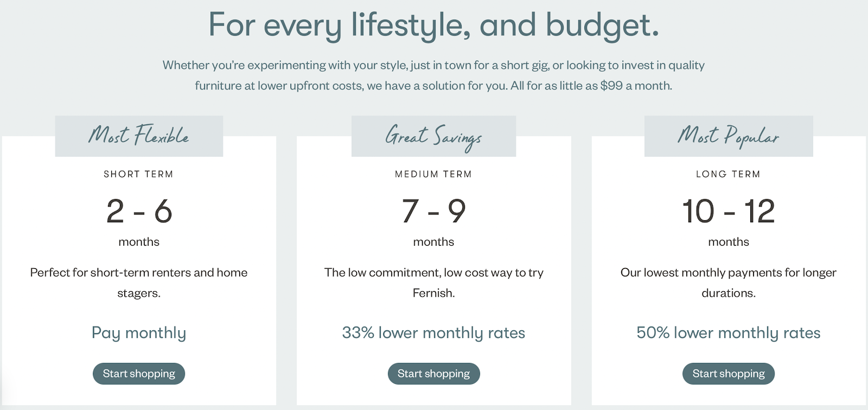Screen dimensions: 868x410
Task: Click the SHORT TERM label
Action: 139,174
